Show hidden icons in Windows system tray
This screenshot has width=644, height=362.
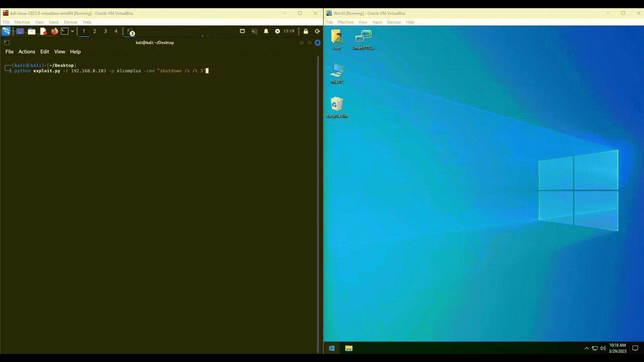coord(587,348)
